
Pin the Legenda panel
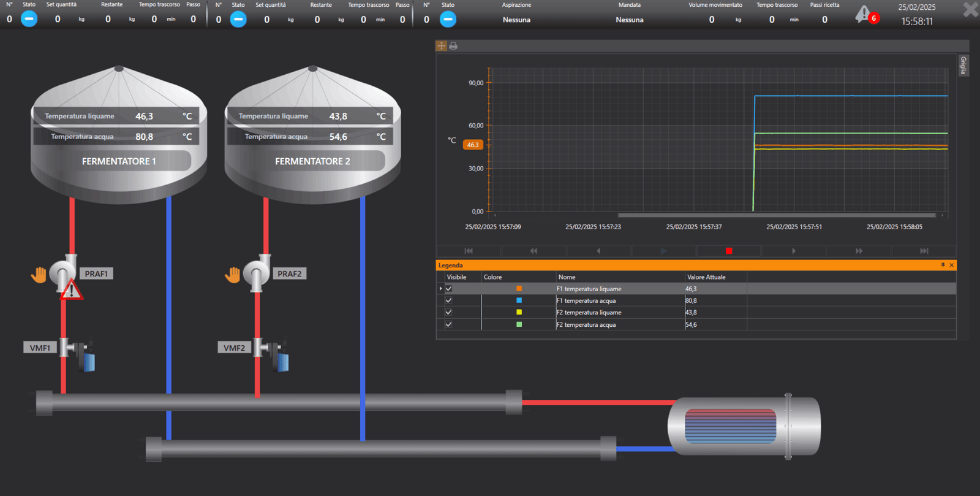tap(943, 265)
